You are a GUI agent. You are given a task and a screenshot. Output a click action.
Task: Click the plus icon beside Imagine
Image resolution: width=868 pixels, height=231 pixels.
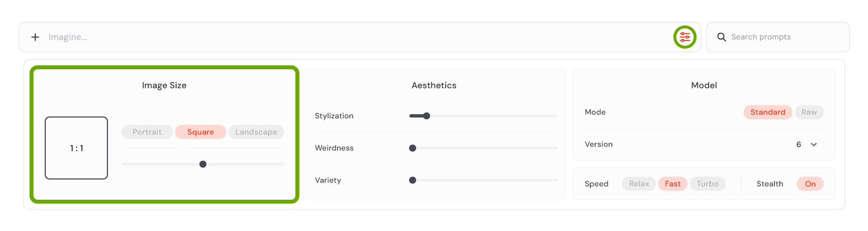point(35,37)
